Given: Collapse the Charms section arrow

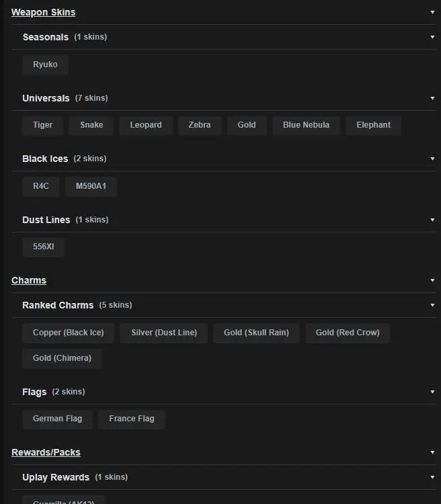Looking at the screenshot, I should coord(432,280).
